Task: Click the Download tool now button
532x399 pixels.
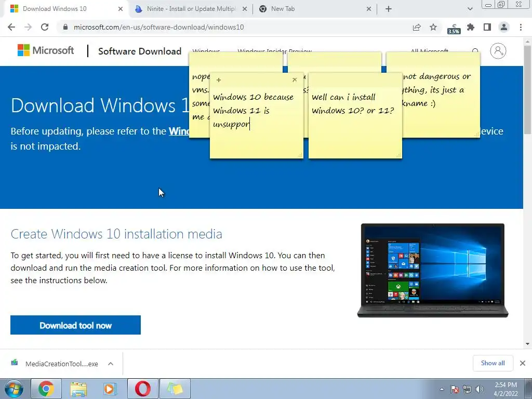Action: [x=75, y=325]
